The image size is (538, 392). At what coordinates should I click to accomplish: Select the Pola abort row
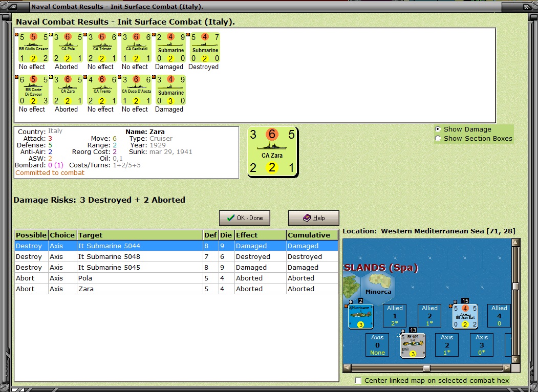coord(177,278)
